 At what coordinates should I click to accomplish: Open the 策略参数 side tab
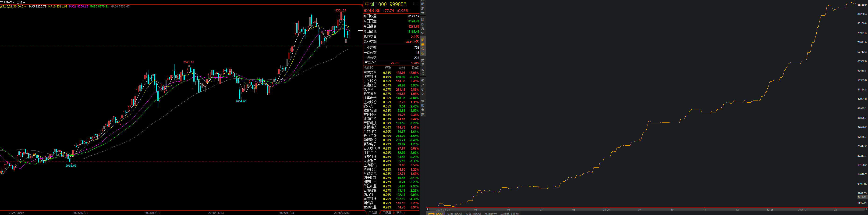422,107
